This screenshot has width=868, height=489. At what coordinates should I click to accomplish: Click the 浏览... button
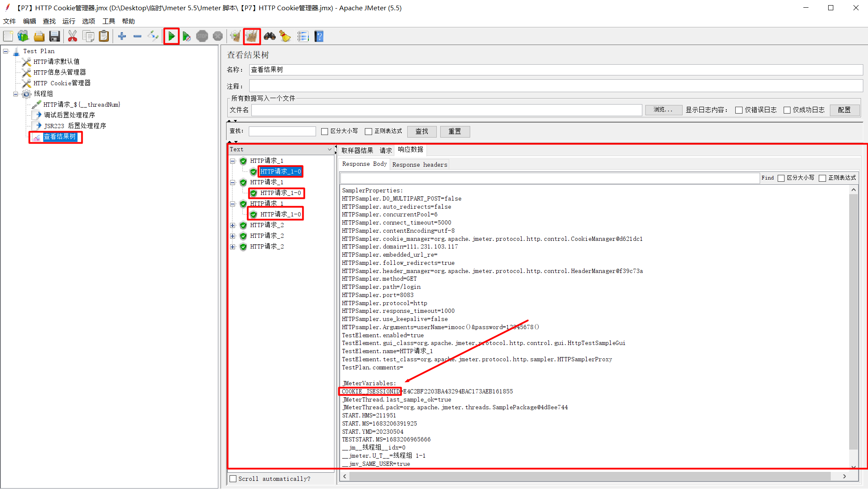(663, 110)
